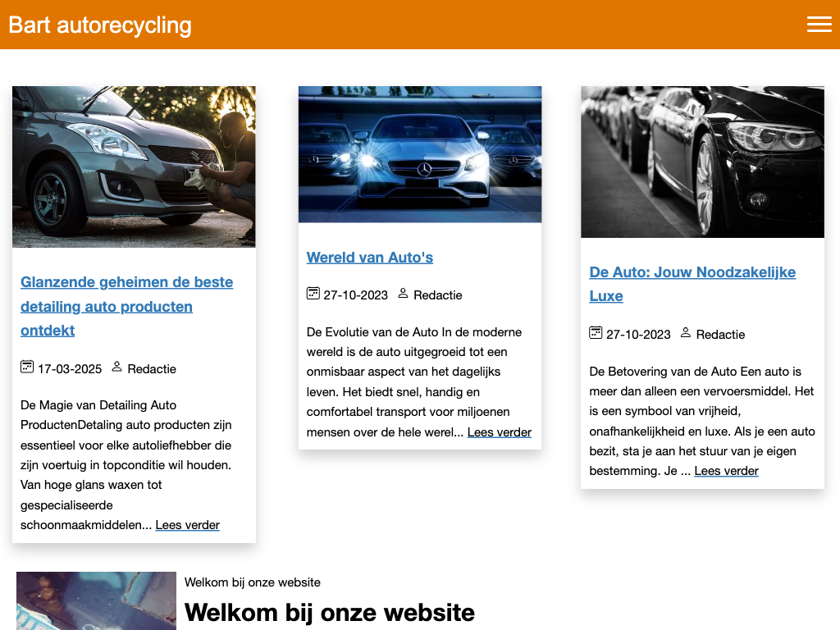Open the 'Wereld van Auto's' article title

(x=370, y=258)
